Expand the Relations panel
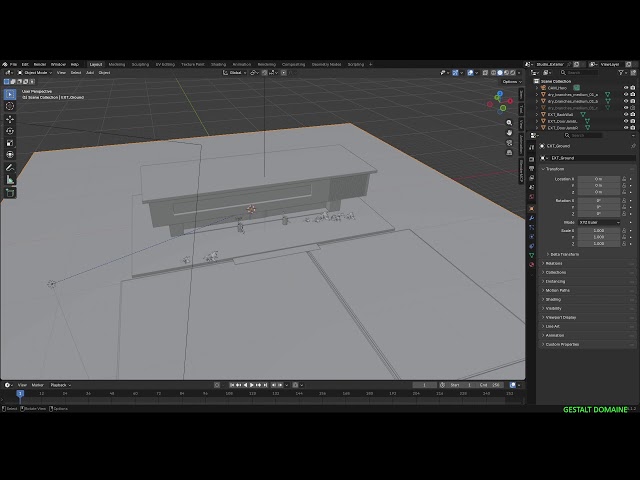Screen dimensions: 640x480 pyautogui.click(x=553, y=264)
